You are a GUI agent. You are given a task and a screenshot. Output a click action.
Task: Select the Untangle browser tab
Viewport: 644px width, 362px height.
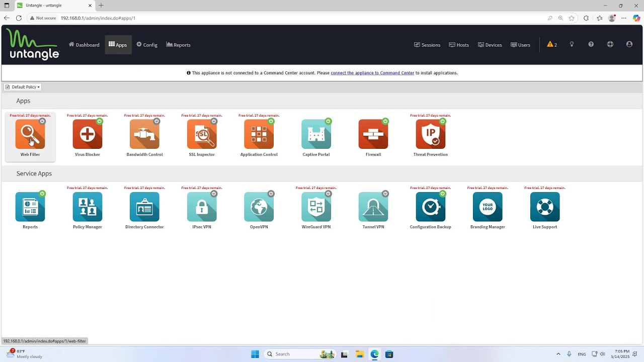point(54,6)
